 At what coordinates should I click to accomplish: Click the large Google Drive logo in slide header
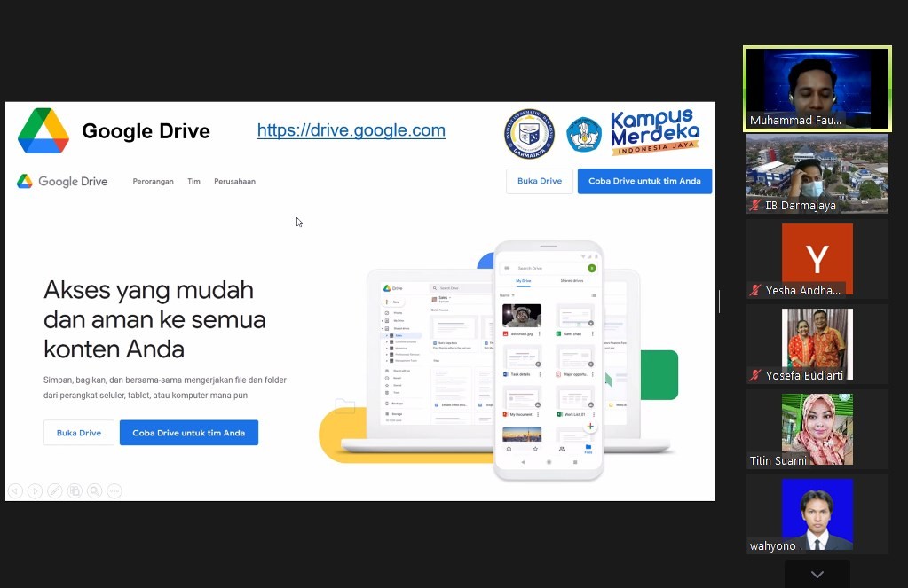pyautogui.click(x=43, y=130)
